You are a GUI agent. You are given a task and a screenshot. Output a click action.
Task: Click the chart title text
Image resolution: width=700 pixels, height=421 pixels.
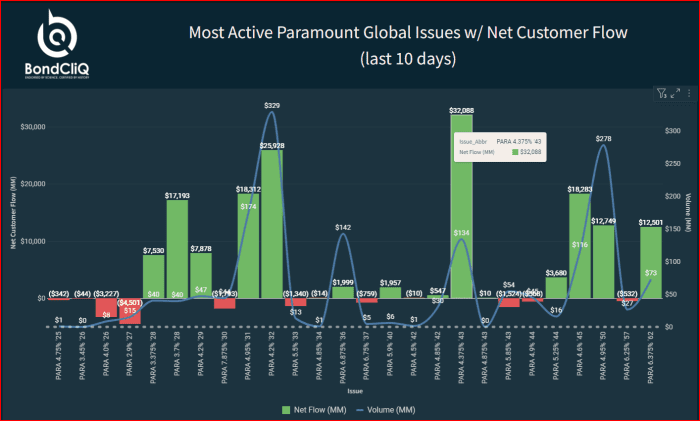point(408,45)
